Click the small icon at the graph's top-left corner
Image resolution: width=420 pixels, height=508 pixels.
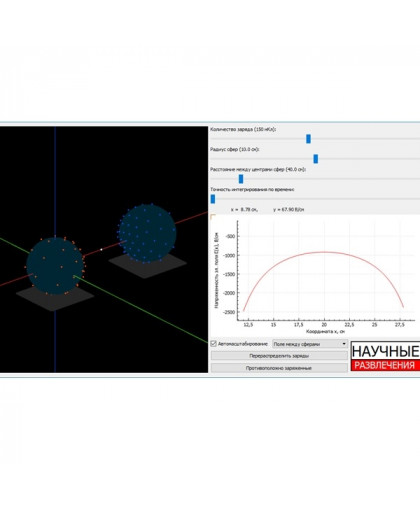coord(213,217)
